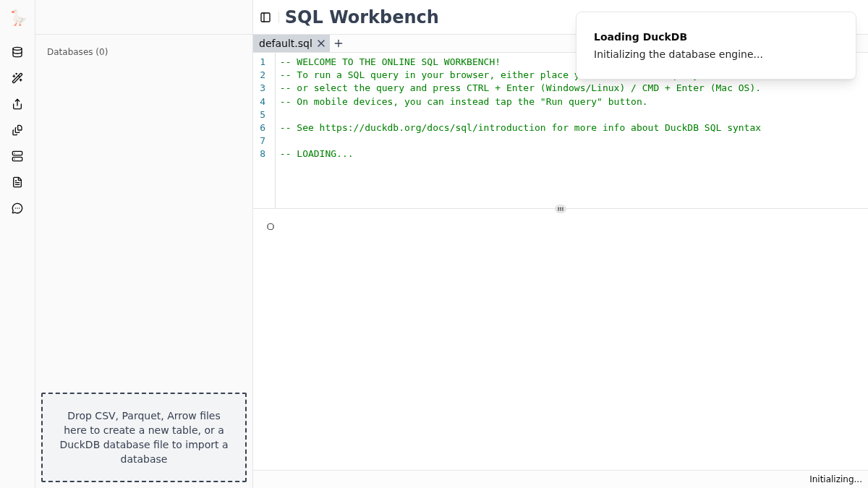Click the 'On mobile devices' comment line

(464, 102)
